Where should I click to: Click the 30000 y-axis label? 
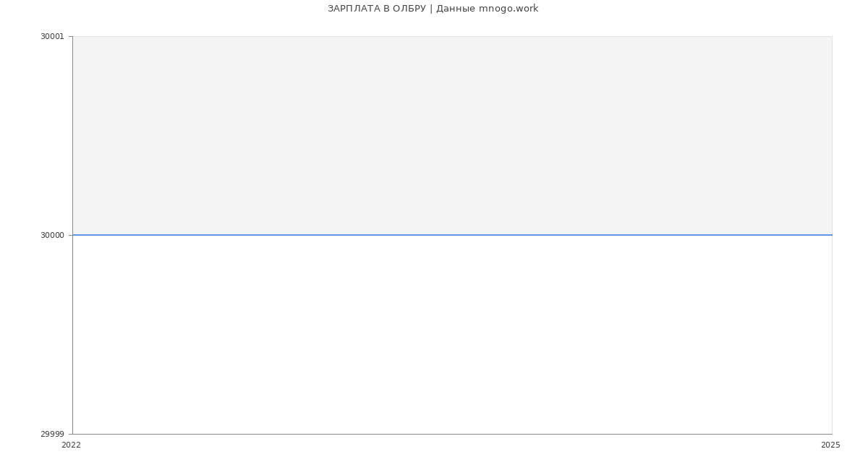point(52,235)
